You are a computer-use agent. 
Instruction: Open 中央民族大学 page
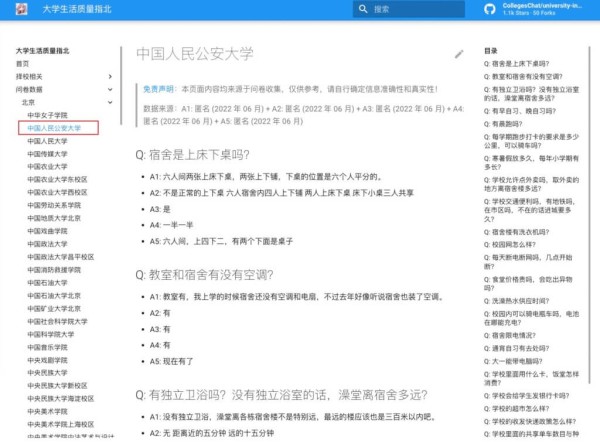pyautogui.click(x=47, y=373)
